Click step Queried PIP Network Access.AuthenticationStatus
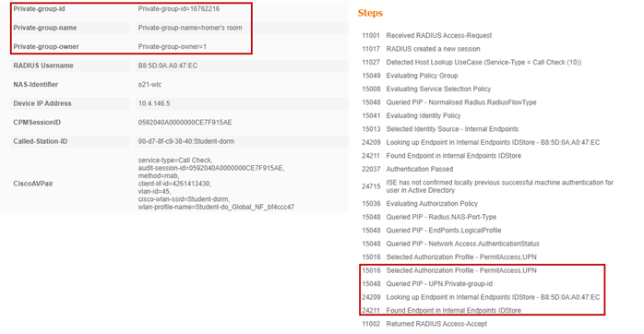Screen dimensions: 644x334 [450, 244]
